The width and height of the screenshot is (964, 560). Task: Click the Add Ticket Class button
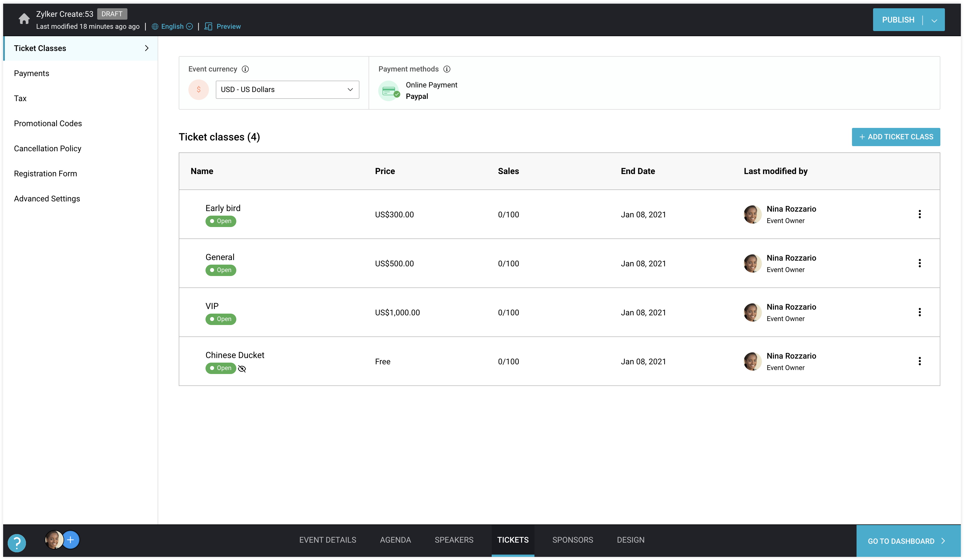coord(896,137)
